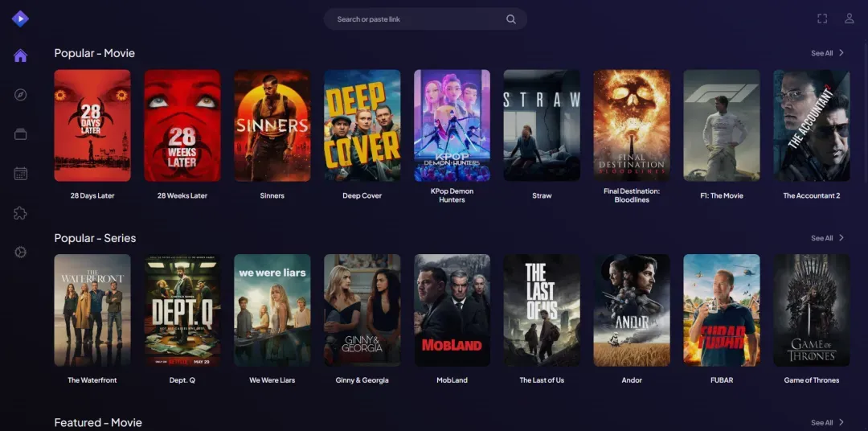The width and height of the screenshot is (868, 431).
Task: Open the Settings gear icon
Action: point(20,252)
